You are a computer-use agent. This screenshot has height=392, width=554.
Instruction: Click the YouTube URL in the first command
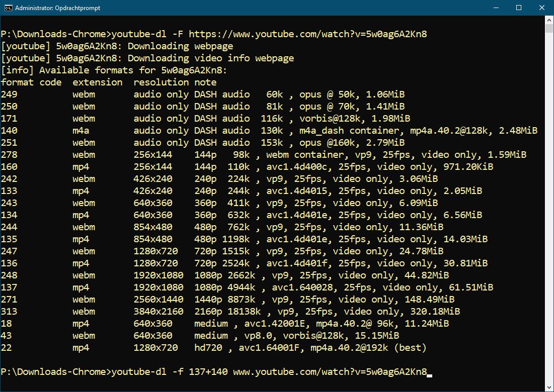click(308, 34)
